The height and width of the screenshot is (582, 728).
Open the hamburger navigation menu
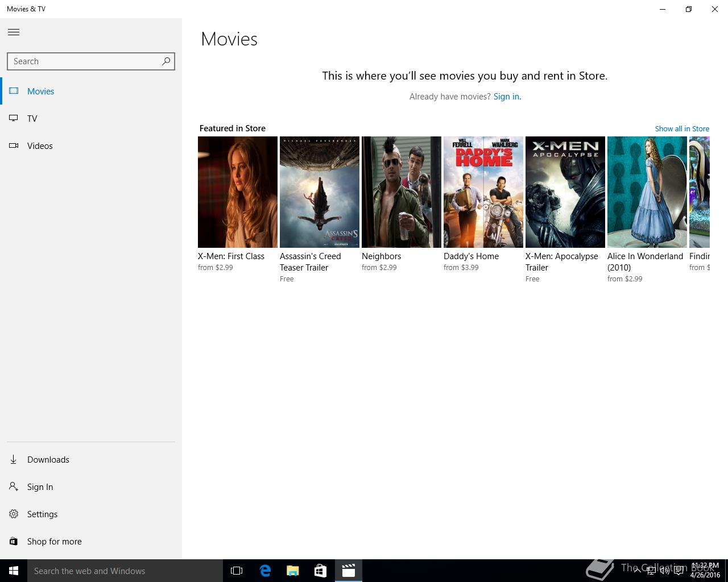(14, 32)
